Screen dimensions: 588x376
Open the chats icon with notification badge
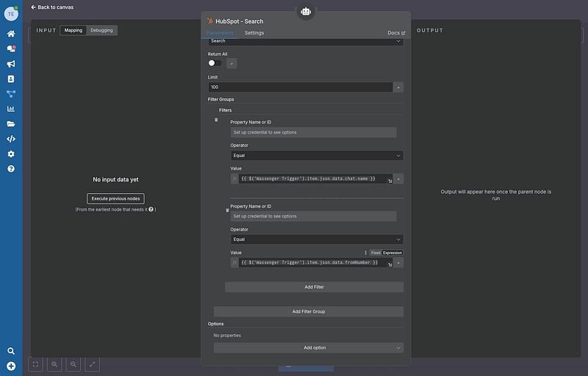11,48
